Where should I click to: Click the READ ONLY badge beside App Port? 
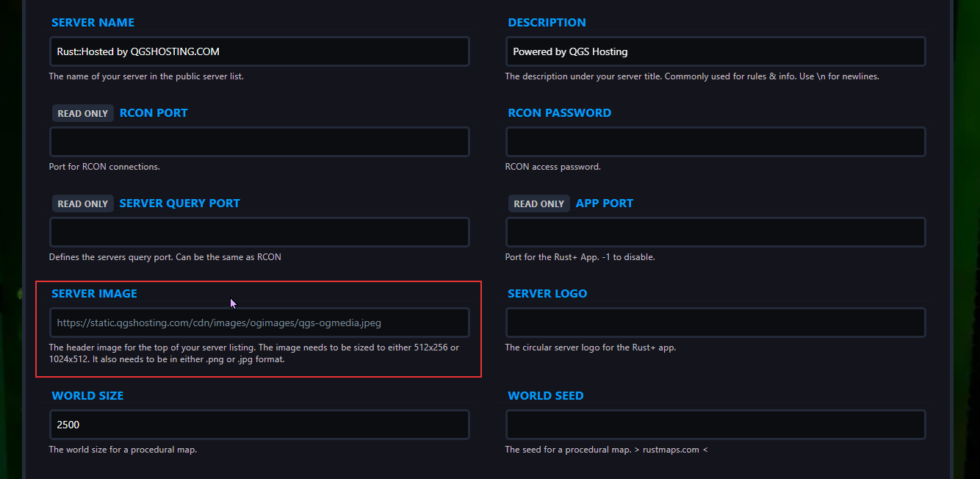coord(539,204)
